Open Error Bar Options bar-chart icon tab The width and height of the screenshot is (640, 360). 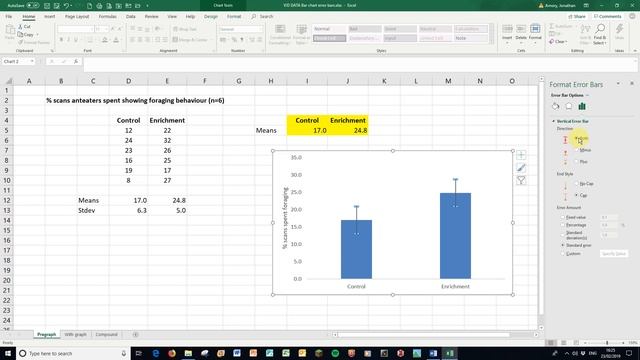pos(582,106)
